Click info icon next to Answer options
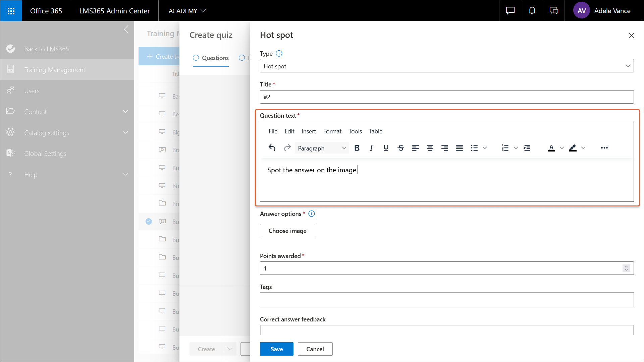The width and height of the screenshot is (644, 362). click(x=311, y=214)
